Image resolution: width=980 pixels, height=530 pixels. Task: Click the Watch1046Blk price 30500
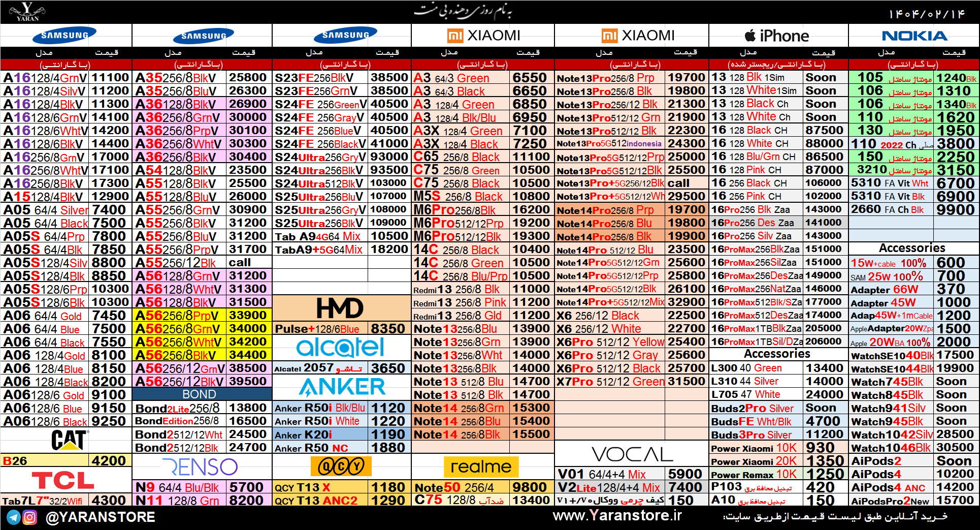point(955,447)
